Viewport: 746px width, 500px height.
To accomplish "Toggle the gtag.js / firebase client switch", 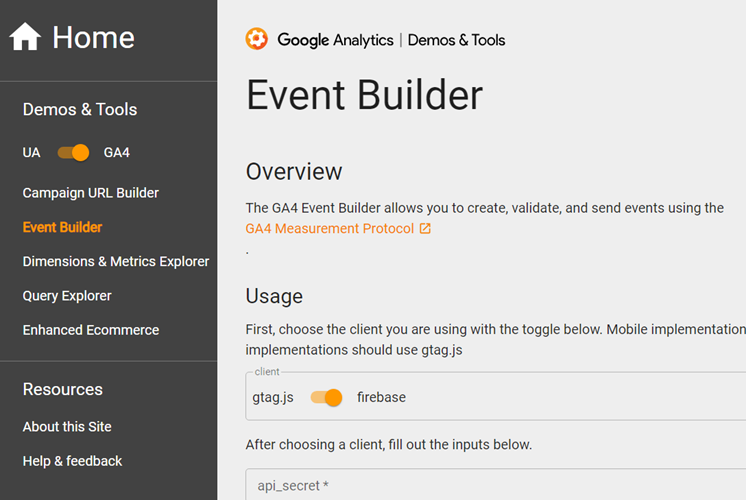I will coord(326,397).
